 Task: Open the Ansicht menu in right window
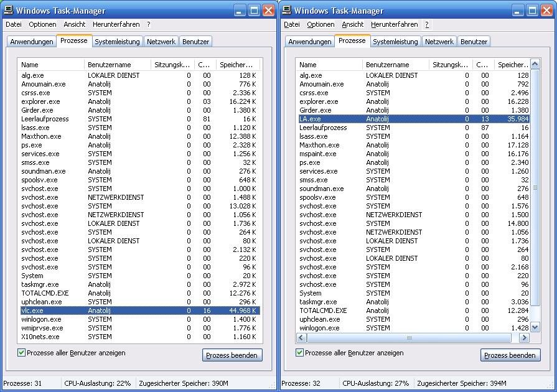[352, 24]
